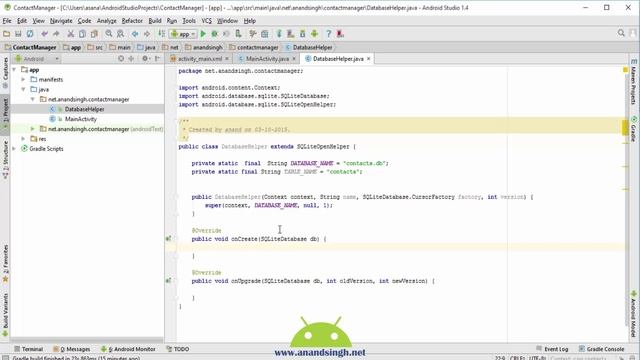Open the Navigate menu

point(61,21)
